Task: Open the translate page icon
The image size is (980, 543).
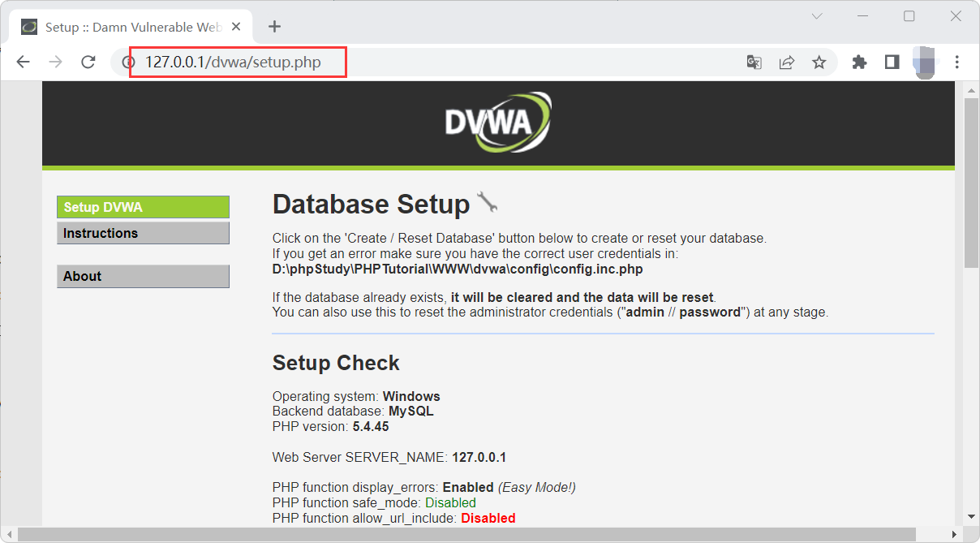Action: (754, 62)
